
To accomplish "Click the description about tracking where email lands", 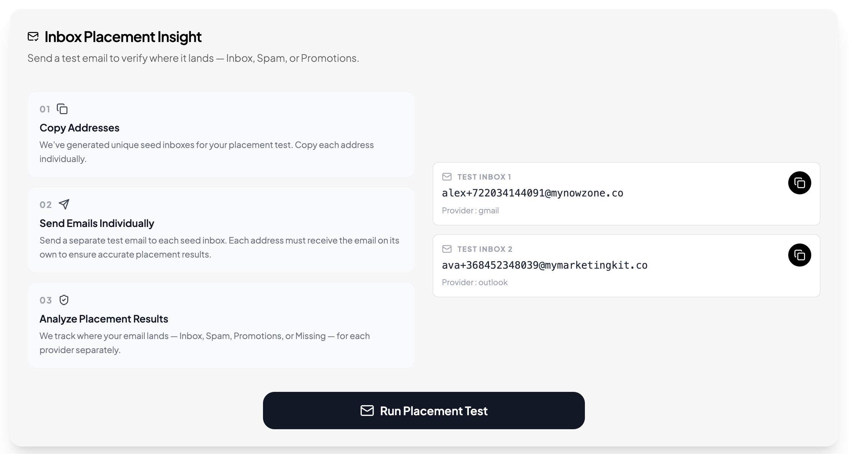I will [205, 343].
